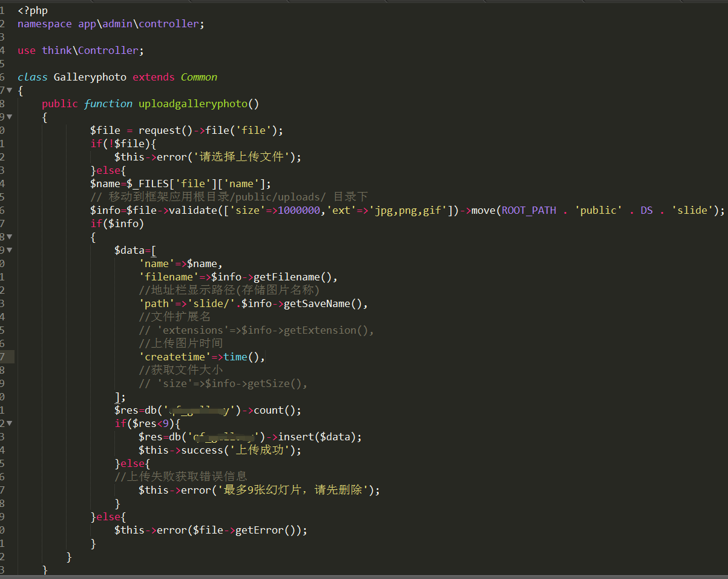
Task: Fold the if($res<9){ block arrow
Action: (9, 423)
